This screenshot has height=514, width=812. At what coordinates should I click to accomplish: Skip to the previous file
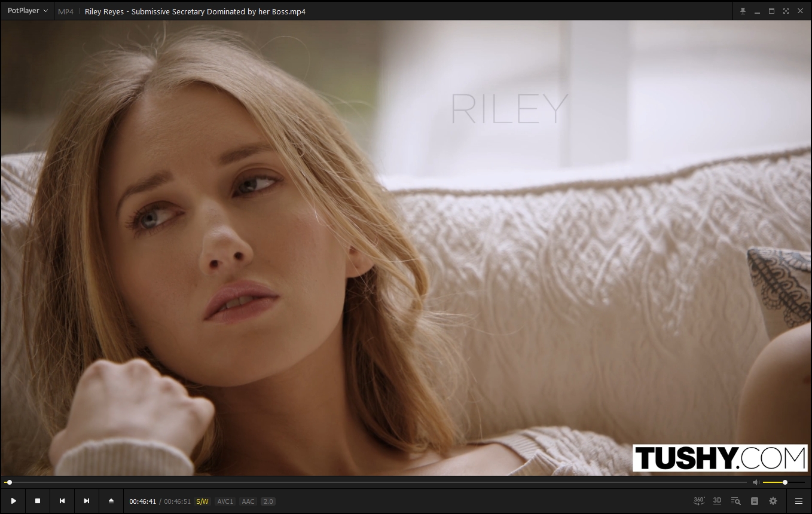point(62,501)
